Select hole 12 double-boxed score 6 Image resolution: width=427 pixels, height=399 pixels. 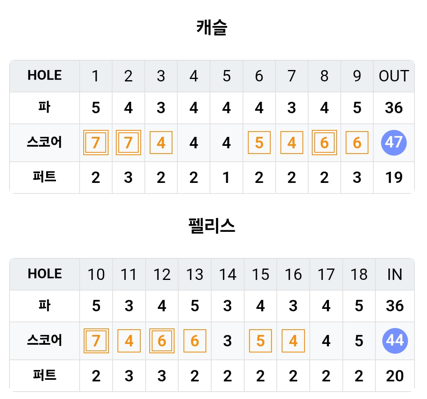[x=162, y=341]
